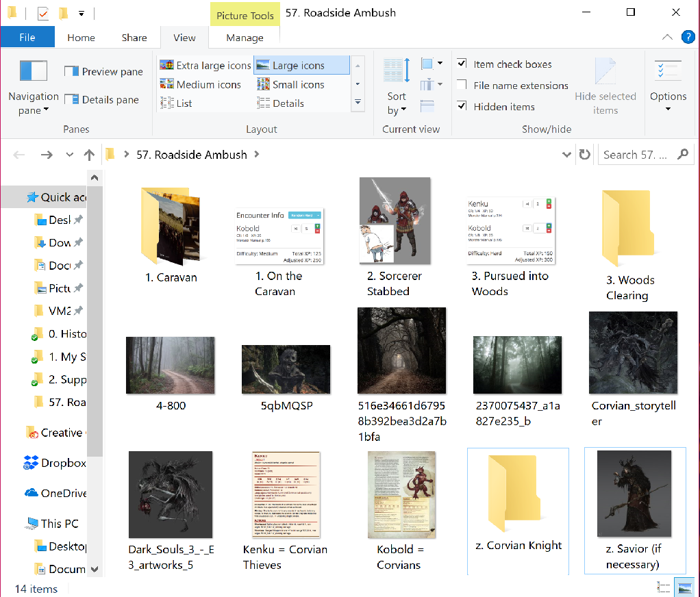Viewport: 700px width, 597px height.
Task: Click the Picture Tools contextual tab
Action: tap(245, 15)
